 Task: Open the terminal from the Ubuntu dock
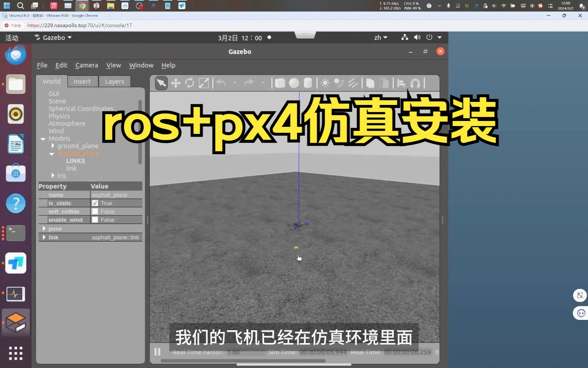tap(15, 233)
